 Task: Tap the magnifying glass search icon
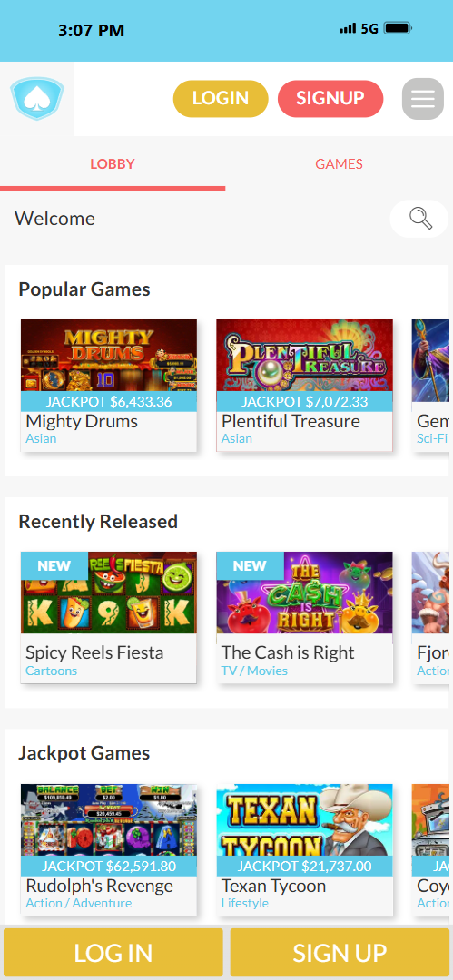419,219
